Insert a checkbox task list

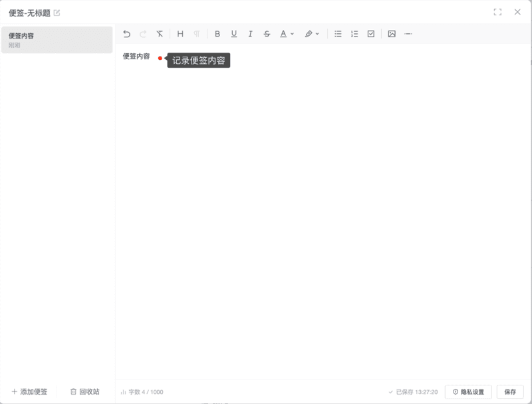pyautogui.click(x=371, y=33)
